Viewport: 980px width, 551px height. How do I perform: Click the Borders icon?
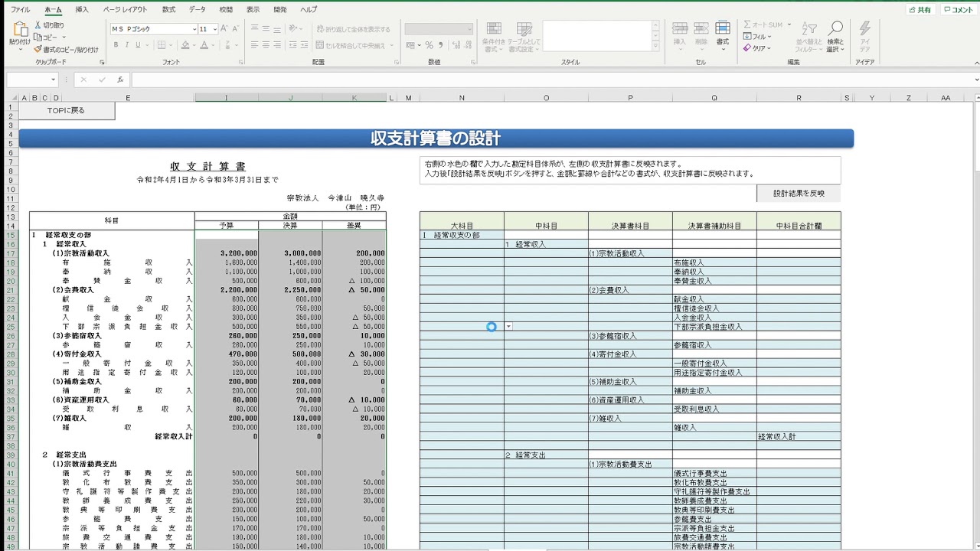click(x=161, y=45)
